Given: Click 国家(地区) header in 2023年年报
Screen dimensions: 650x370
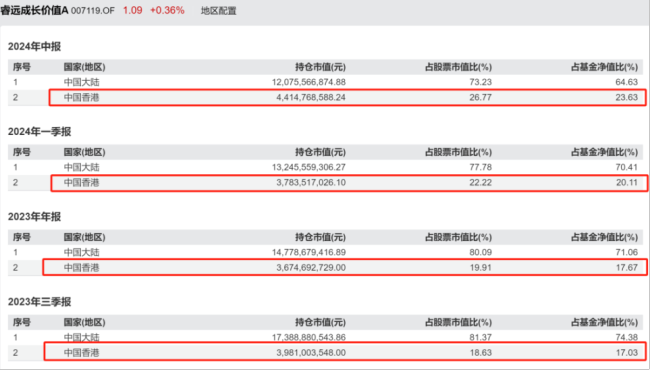Looking at the screenshot, I should point(85,237).
